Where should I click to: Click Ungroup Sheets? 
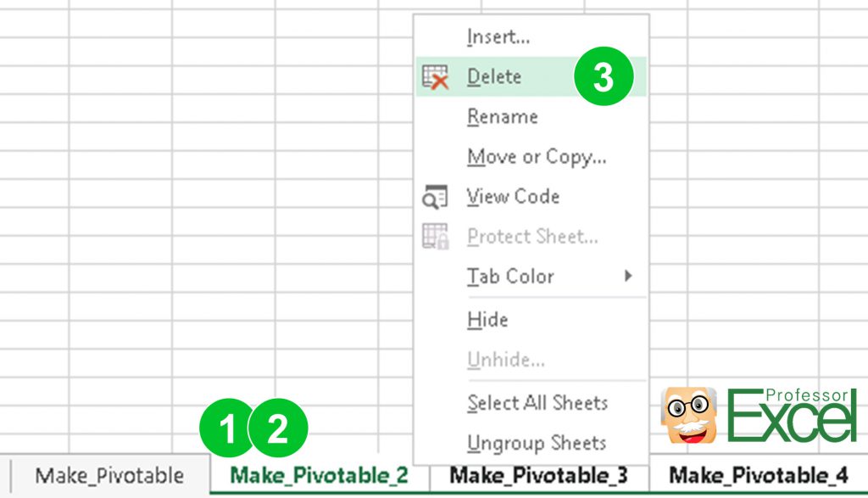click(x=537, y=444)
